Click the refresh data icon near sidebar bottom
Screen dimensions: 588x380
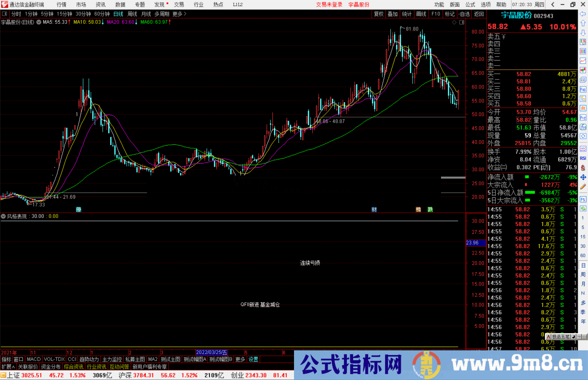(583, 208)
